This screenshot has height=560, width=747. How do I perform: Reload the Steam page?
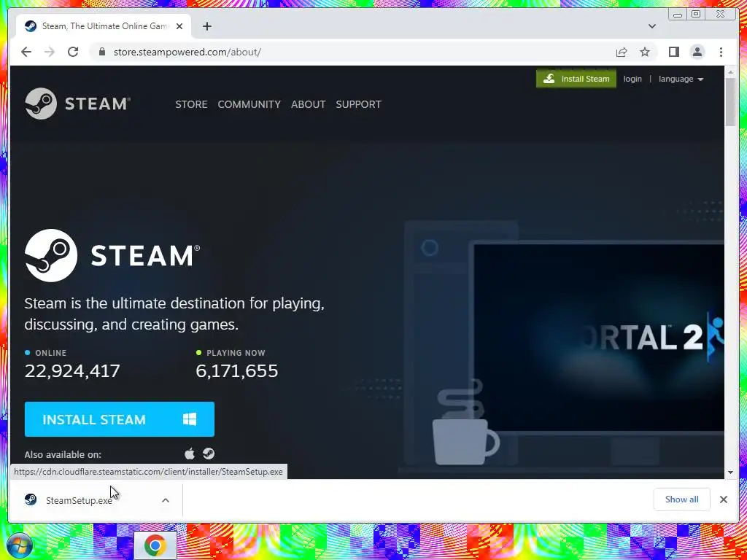tap(73, 52)
